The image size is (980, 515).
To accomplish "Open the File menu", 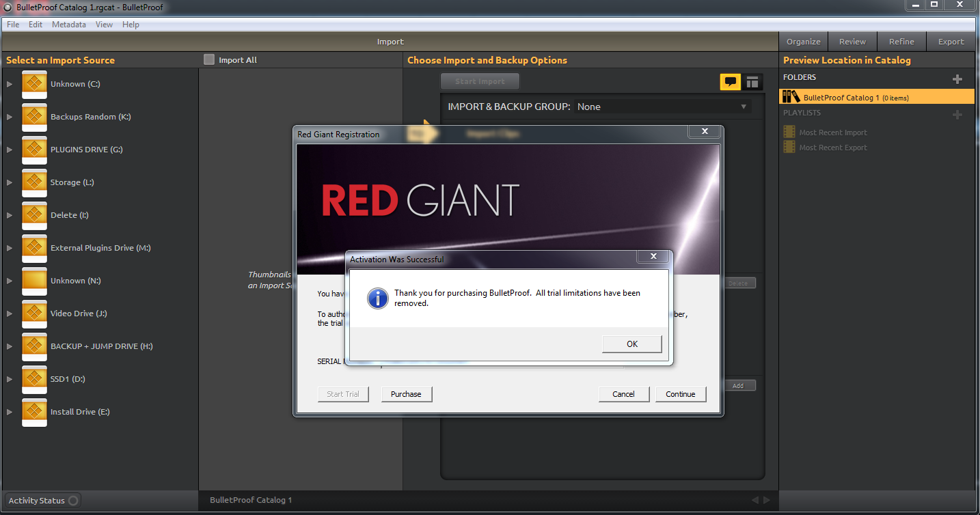I will coord(13,25).
